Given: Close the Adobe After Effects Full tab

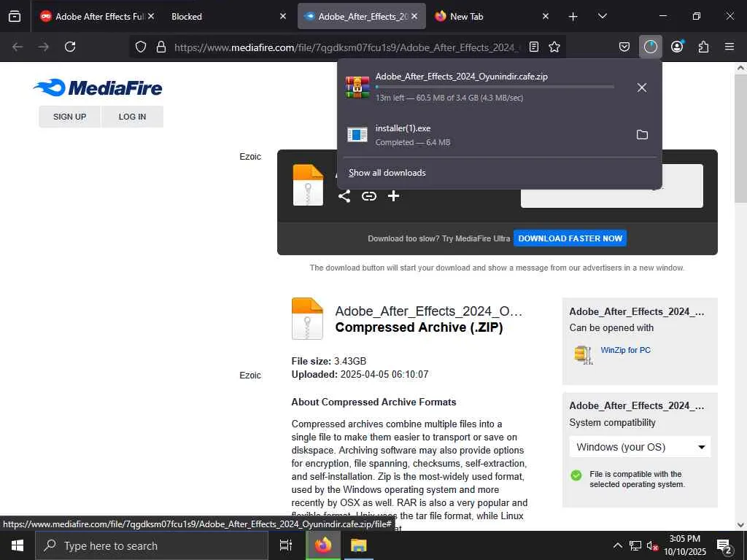Looking at the screenshot, I should 151,16.
